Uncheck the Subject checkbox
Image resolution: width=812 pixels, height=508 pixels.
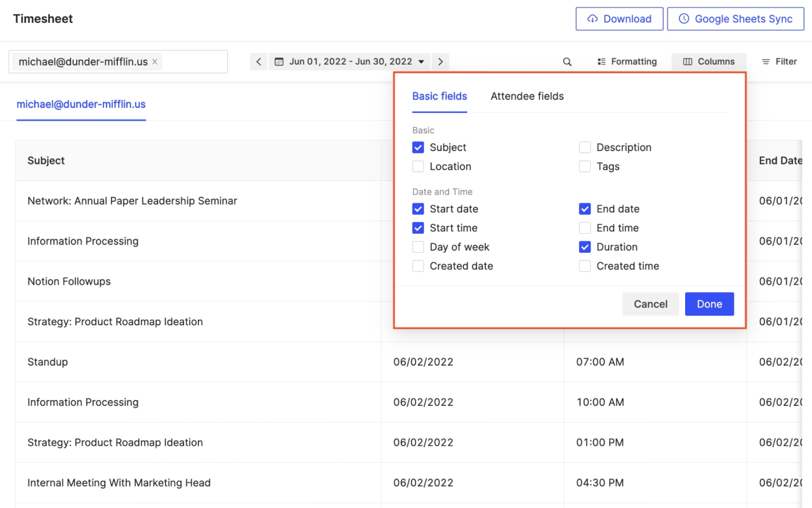click(x=418, y=147)
